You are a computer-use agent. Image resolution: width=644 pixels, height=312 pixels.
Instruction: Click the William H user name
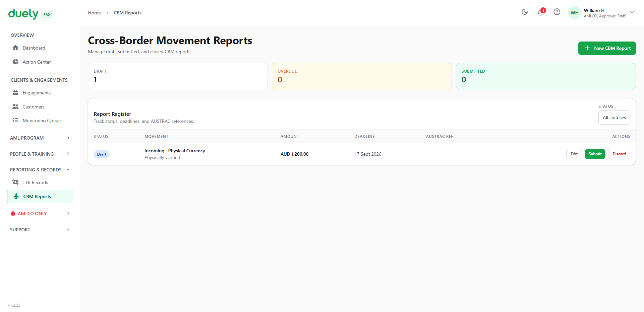pos(594,10)
